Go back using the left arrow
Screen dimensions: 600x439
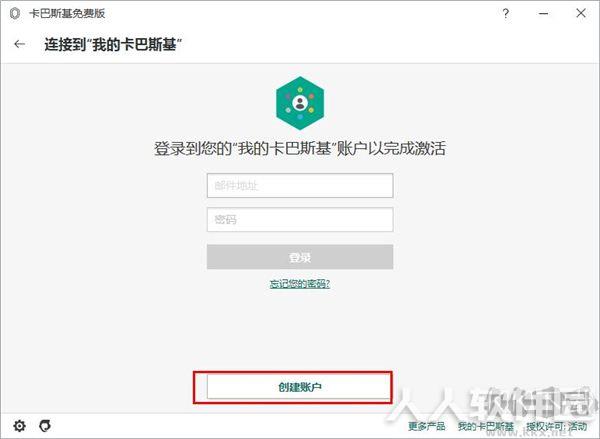click(20, 44)
